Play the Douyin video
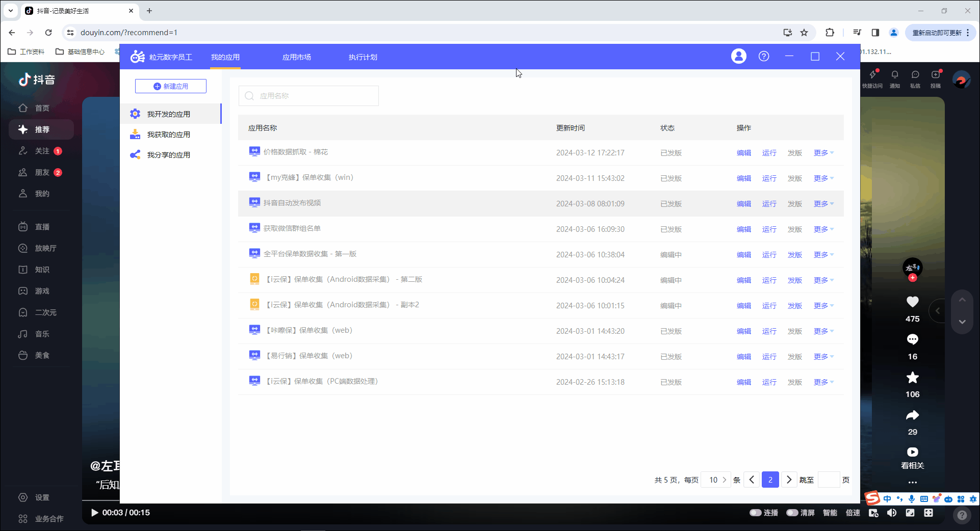The width and height of the screenshot is (980, 531). [x=94, y=513]
